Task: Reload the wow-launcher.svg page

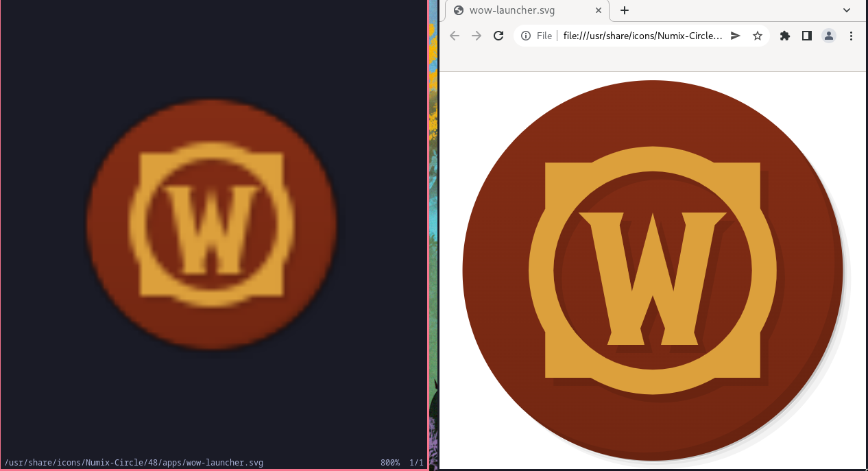Action: (x=498, y=36)
